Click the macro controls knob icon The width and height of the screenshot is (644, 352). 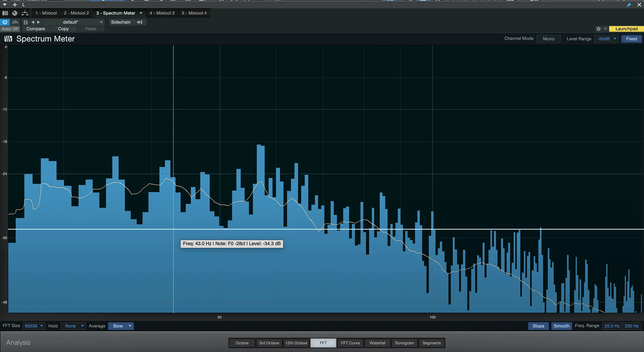point(15,13)
